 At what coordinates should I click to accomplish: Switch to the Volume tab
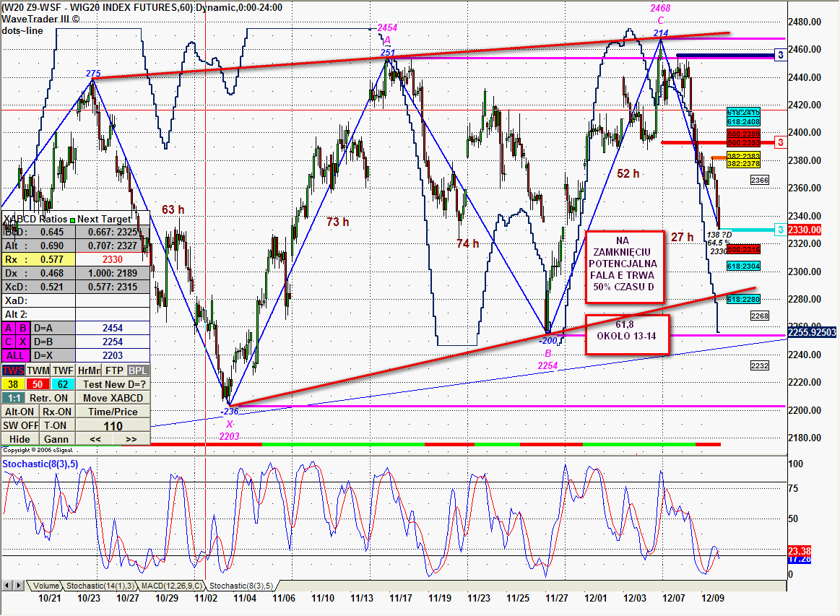point(46,586)
